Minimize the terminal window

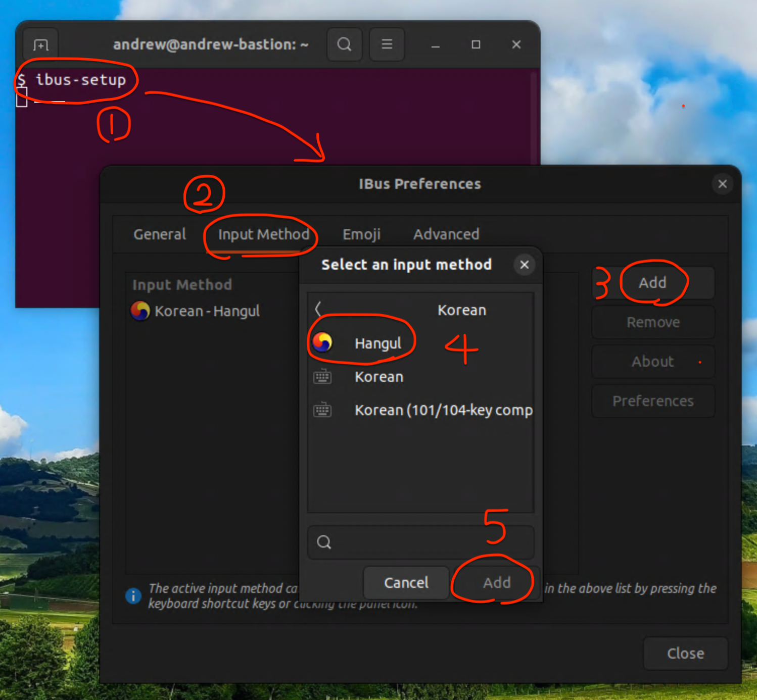point(436,45)
